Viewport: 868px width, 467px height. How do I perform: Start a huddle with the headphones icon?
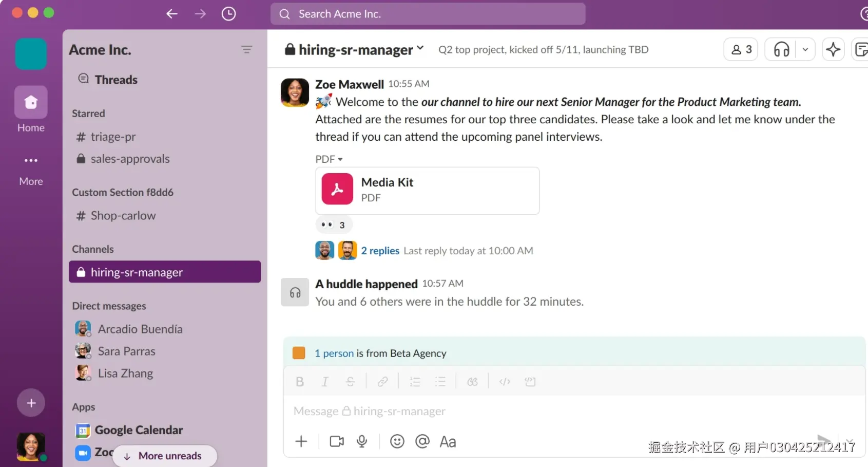[781, 49]
